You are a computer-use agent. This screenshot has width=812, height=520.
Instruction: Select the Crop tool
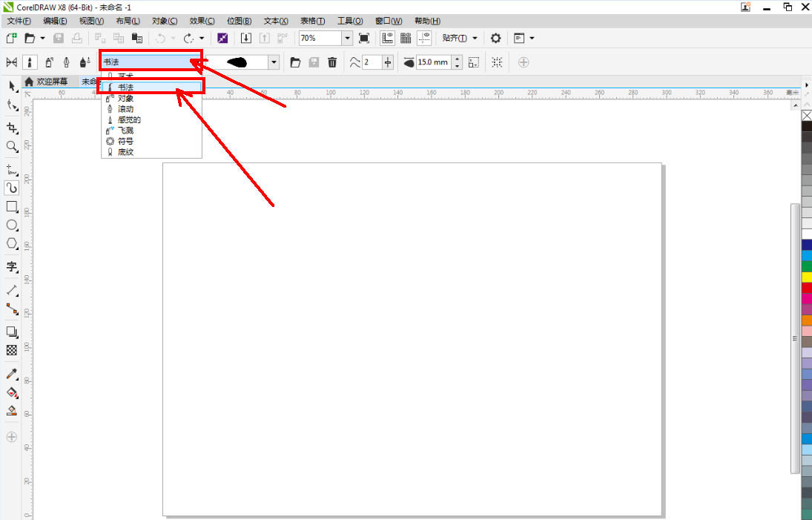[12, 128]
